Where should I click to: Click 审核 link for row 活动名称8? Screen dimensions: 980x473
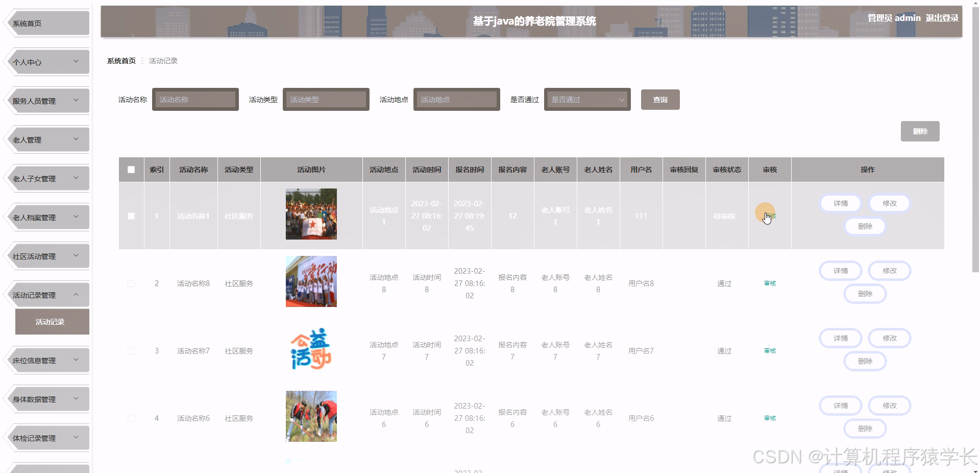click(x=770, y=283)
